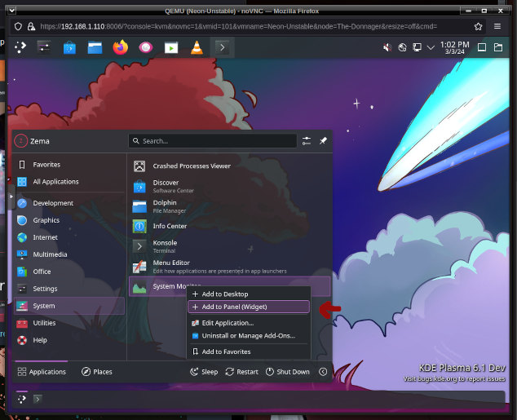Open System Settings from the top panel
This screenshot has height=420, width=517.
click(44, 47)
